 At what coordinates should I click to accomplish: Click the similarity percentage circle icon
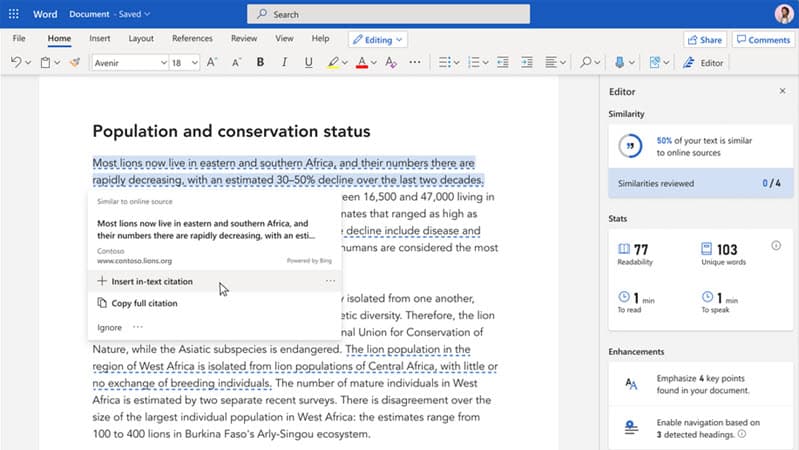coord(630,146)
